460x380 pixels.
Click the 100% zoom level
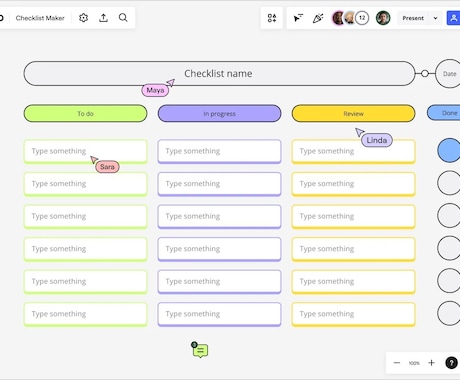pos(414,363)
